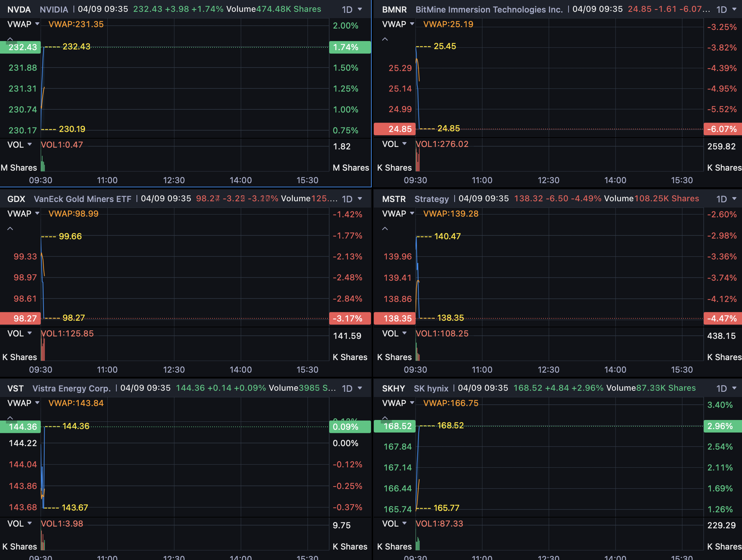Click the VWAP:139.28 readout on MSTR
Image resolution: width=742 pixels, height=560 pixels.
451,213
